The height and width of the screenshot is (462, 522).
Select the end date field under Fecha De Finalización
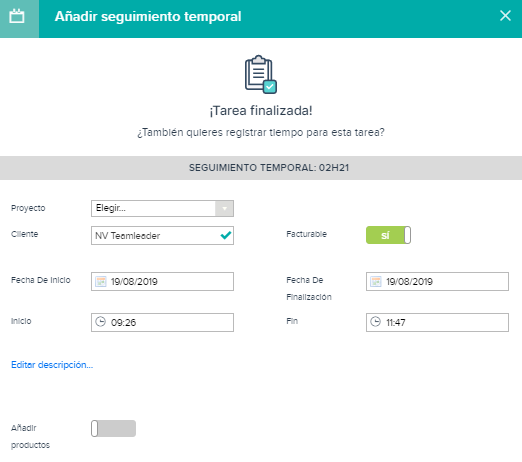(437, 282)
